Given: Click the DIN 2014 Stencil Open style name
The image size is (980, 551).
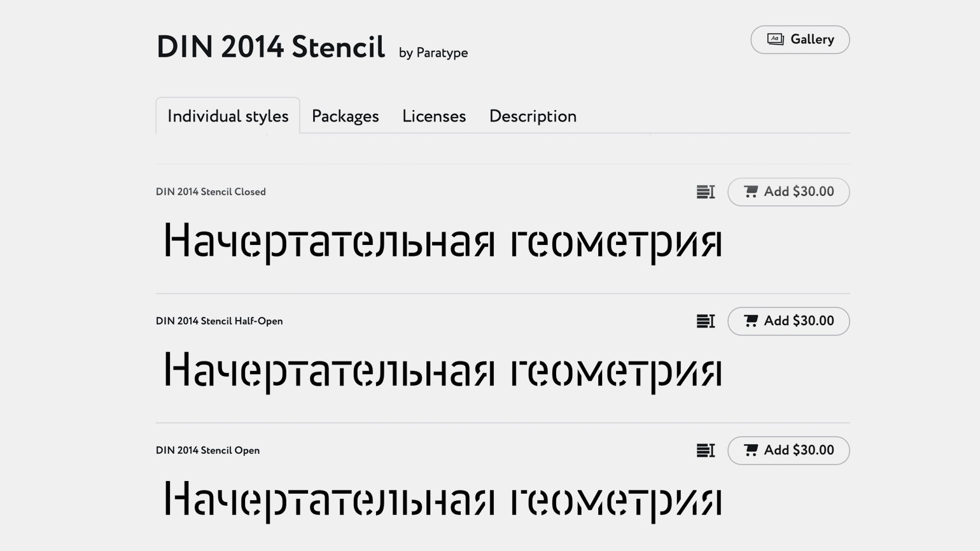Looking at the screenshot, I should [x=207, y=450].
